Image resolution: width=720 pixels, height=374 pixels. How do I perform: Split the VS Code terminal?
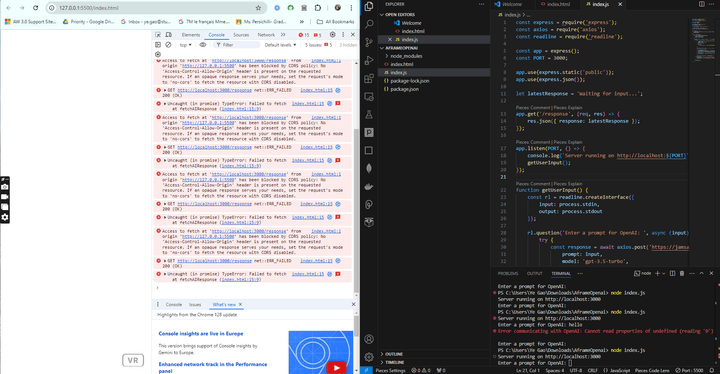[672, 273]
